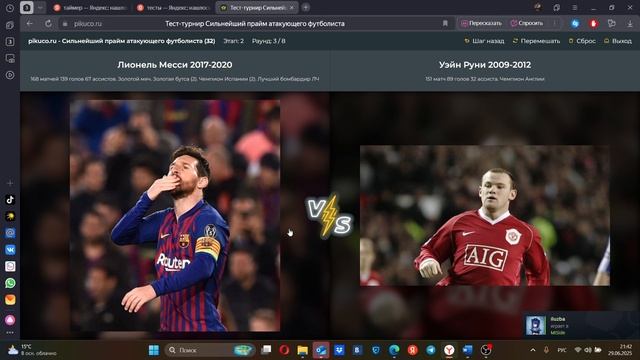Open File Explorer from the taskbar
The image size is (640, 360).
(302, 350)
